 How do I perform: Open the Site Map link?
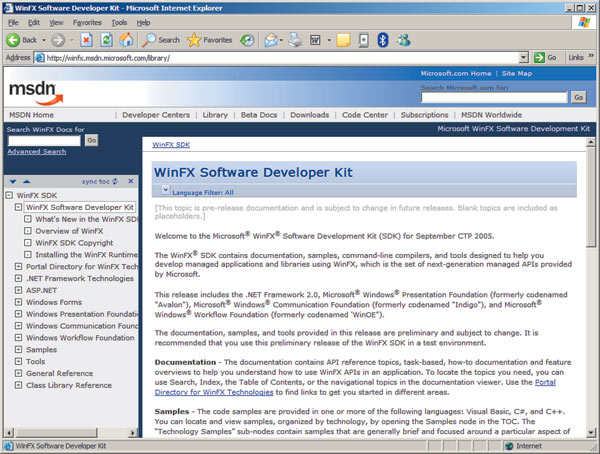click(517, 73)
